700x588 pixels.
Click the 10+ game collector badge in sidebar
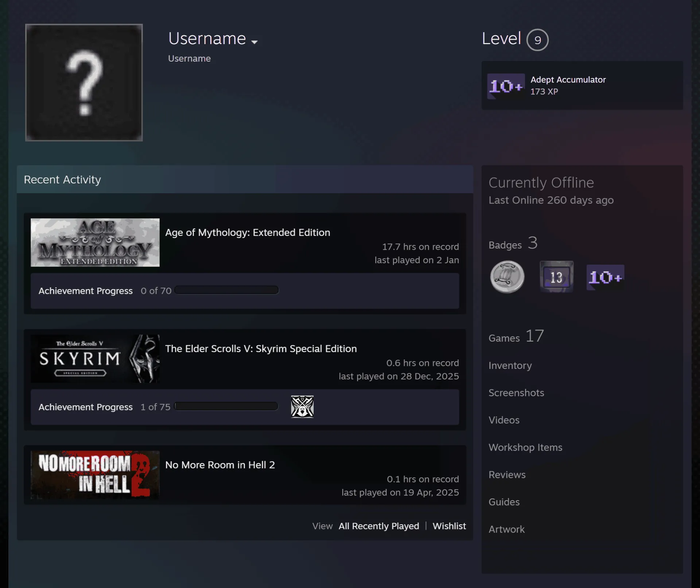point(605,277)
